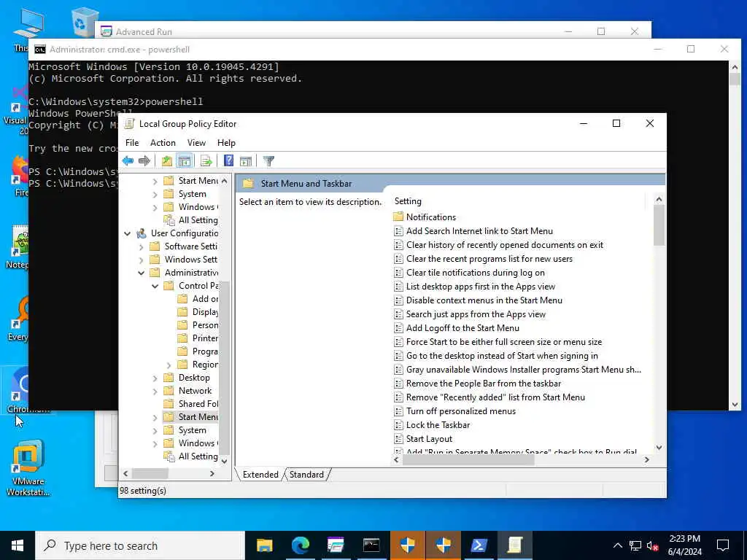The width and height of the screenshot is (747, 560).
Task: Collapse the User Configuration node
Action: [127, 233]
